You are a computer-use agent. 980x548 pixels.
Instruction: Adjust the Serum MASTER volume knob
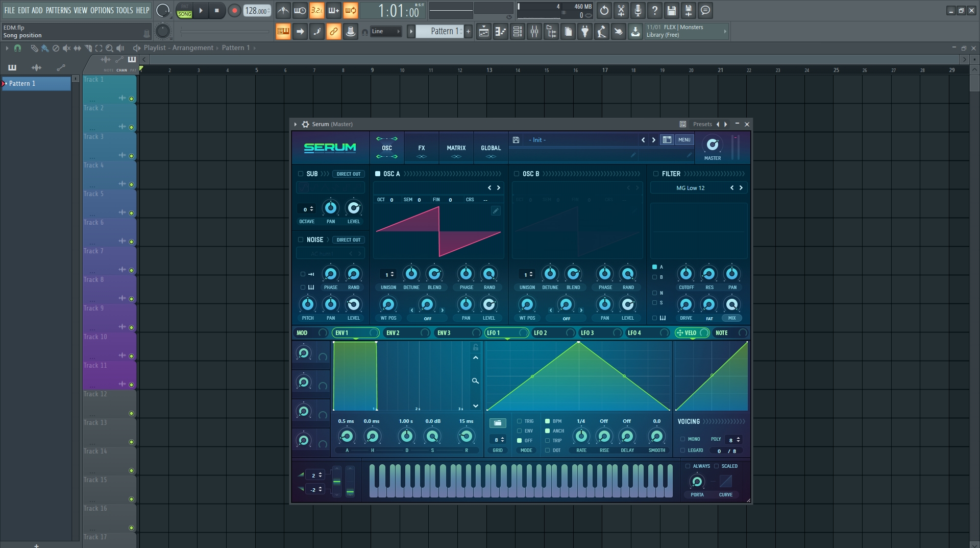[713, 145]
